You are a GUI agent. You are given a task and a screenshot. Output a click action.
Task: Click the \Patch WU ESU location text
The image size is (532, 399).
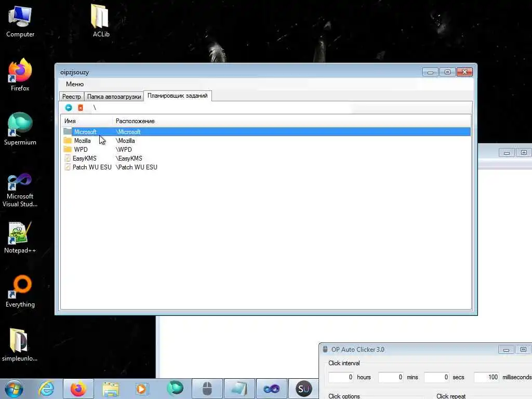(x=137, y=167)
